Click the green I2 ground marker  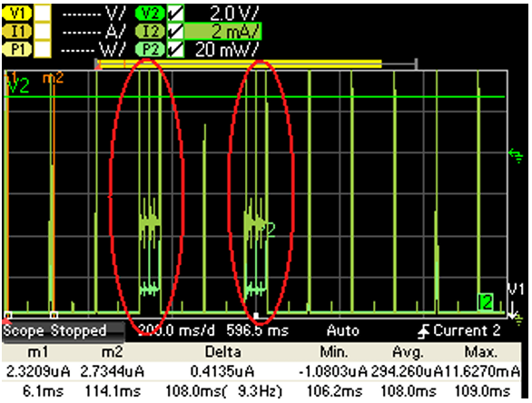click(486, 301)
